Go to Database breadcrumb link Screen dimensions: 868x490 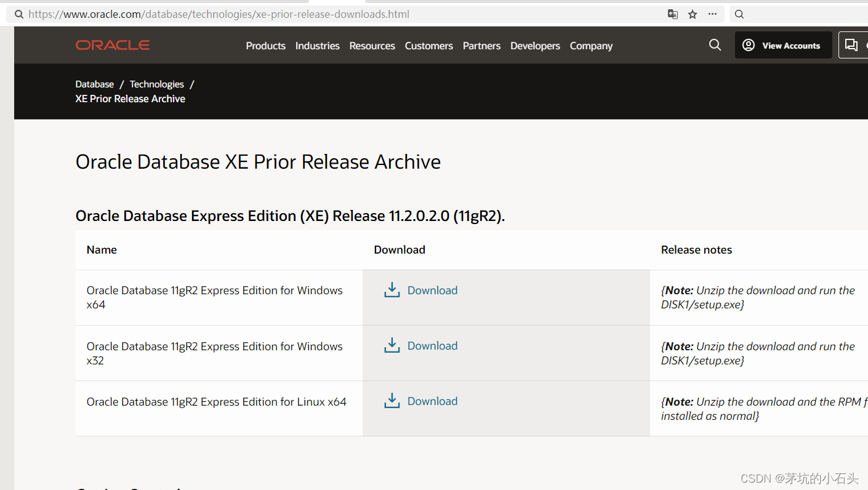(95, 84)
